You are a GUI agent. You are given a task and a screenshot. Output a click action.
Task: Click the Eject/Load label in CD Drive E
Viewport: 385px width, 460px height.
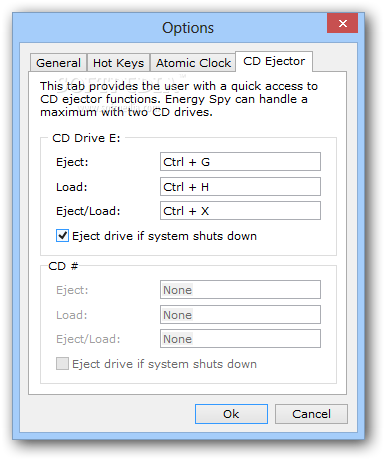coord(88,211)
